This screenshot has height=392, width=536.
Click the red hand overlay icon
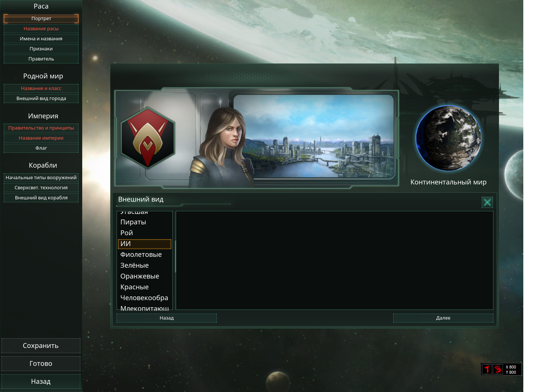pyautogui.click(x=498, y=369)
